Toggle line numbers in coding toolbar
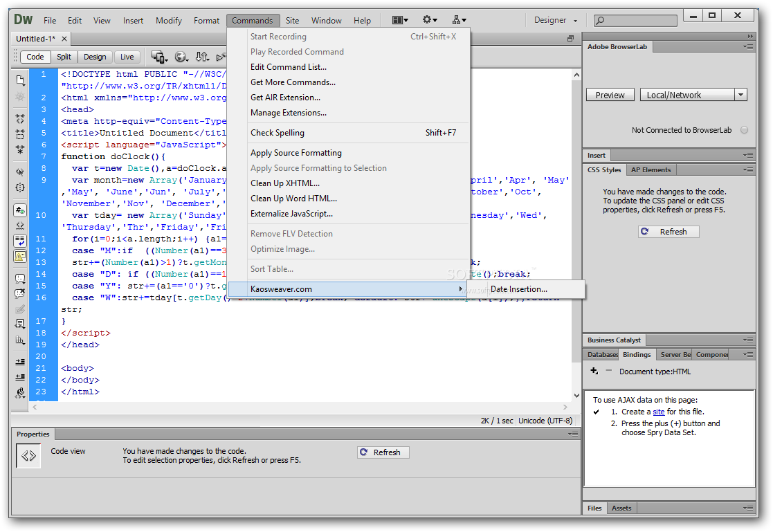Viewport: 773px width, 532px height. tap(20, 210)
